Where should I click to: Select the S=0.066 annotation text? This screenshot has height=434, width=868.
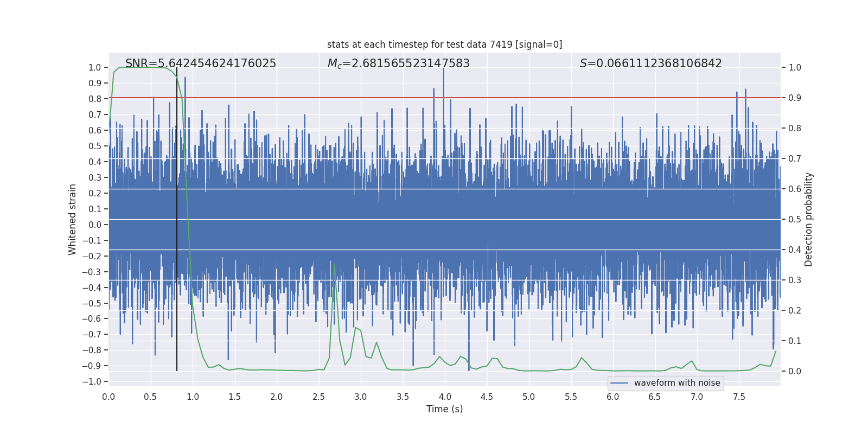[650, 63]
